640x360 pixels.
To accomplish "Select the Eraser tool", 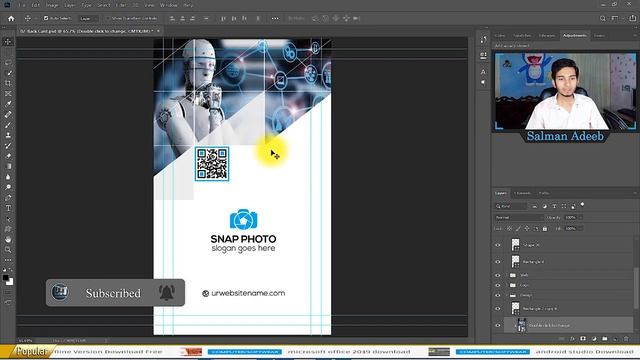I will [8, 156].
